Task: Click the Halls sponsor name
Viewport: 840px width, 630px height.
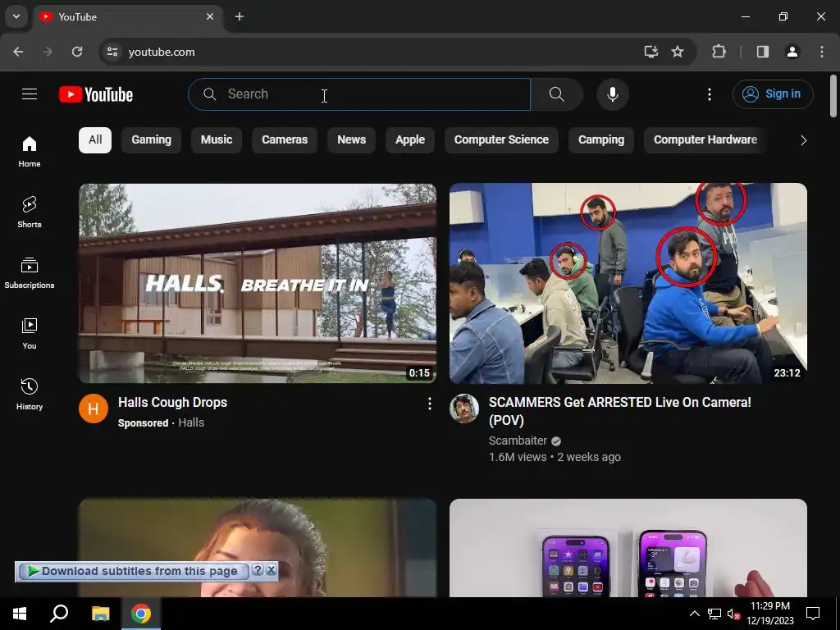Action: (191, 422)
